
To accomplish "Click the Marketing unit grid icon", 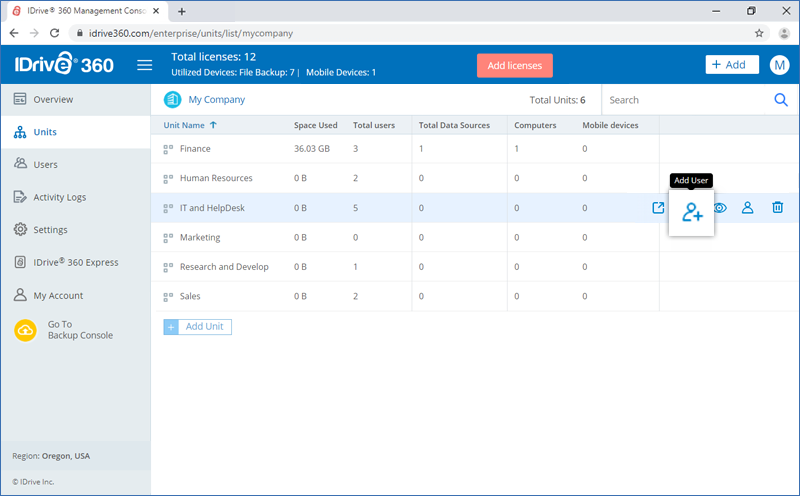I will [x=168, y=238].
